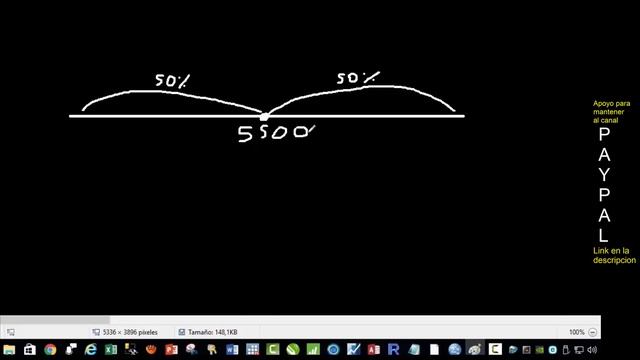The width and height of the screenshot is (640, 360).
Task: Open Excel from the taskbar
Action: point(111,350)
